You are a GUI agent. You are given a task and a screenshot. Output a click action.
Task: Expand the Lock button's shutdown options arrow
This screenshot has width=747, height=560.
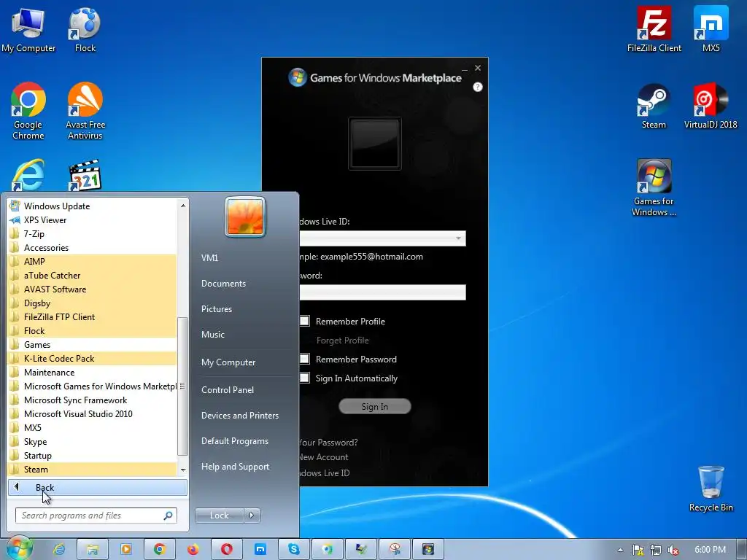[252, 516]
